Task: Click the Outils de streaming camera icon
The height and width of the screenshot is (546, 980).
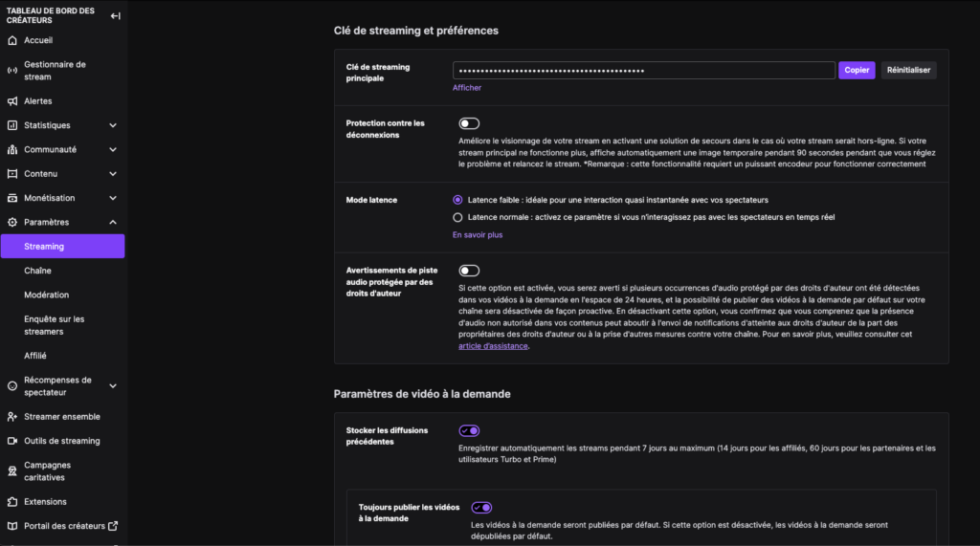Action: (12, 441)
